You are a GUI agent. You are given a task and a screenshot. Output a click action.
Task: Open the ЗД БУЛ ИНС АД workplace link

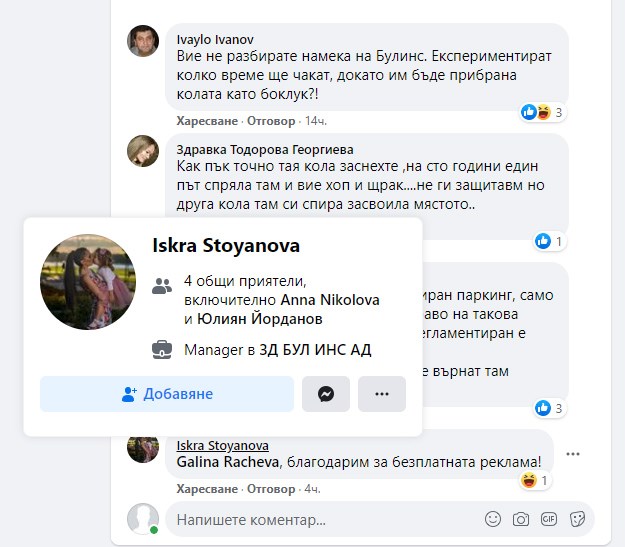click(x=317, y=350)
